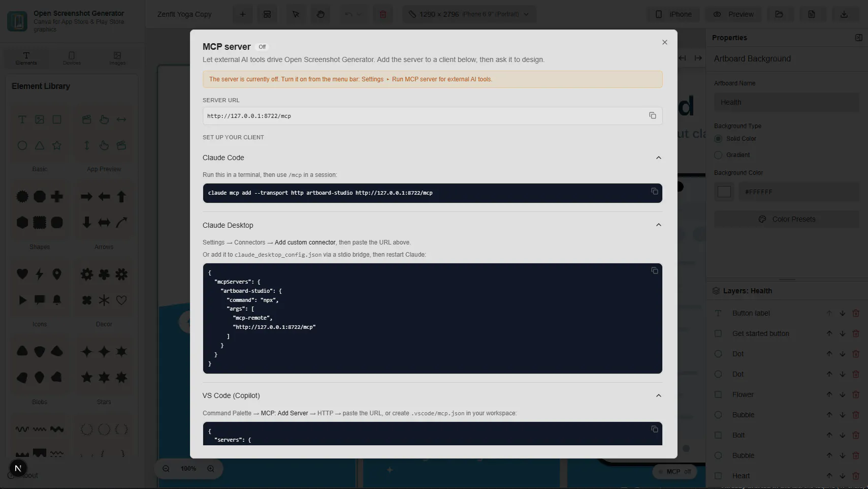This screenshot has height=489, width=868.
Task: Copy the Claude Desktop JSON config
Action: coord(654,271)
